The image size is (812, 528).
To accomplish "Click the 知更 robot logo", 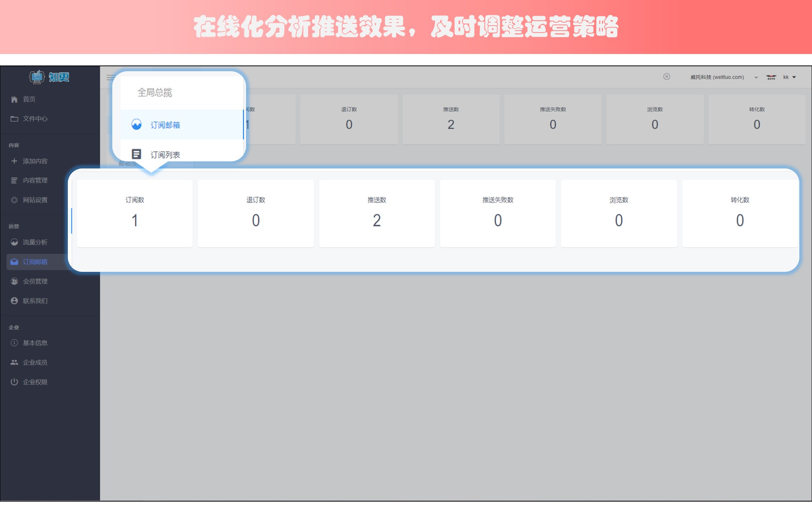I will tap(49, 77).
